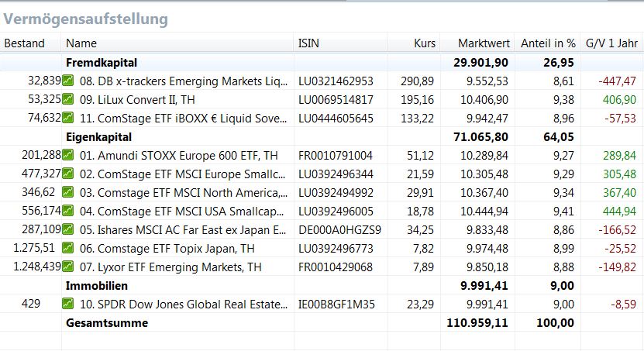644x351 pixels.
Task: Sort by the G/V 1 Jahr column
Action: (x=611, y=43)
